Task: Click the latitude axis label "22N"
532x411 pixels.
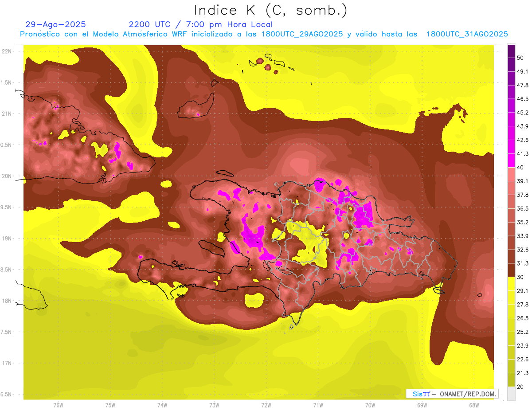Action: (x=7, y=51)
